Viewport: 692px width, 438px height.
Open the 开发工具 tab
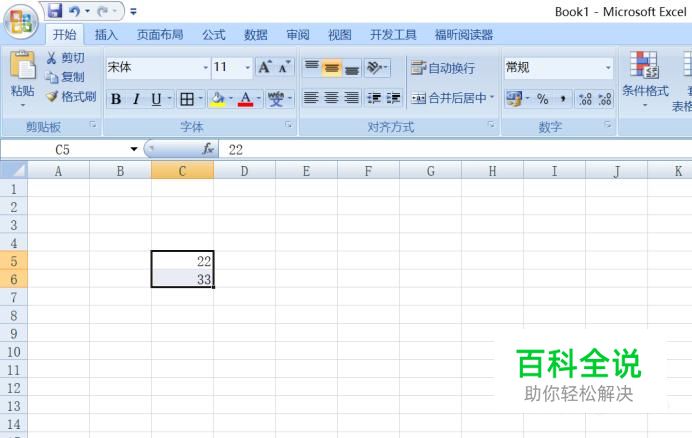click(x=393, y=34)
